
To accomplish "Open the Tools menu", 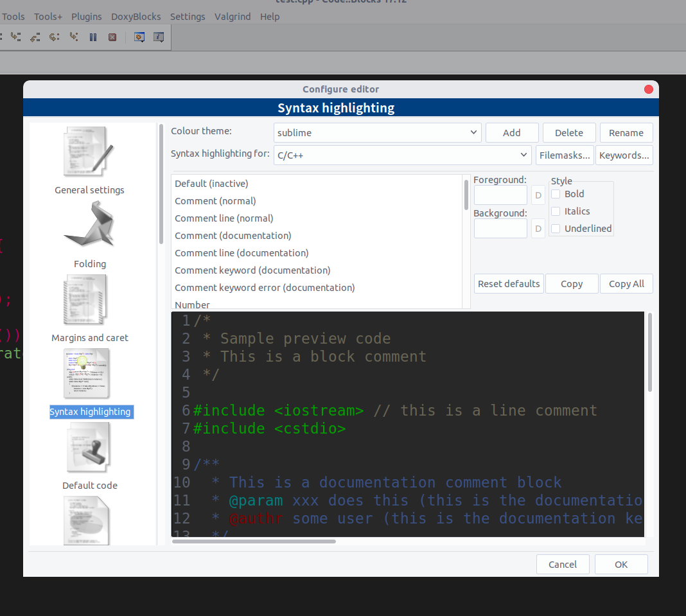I will tap(13, 17).
